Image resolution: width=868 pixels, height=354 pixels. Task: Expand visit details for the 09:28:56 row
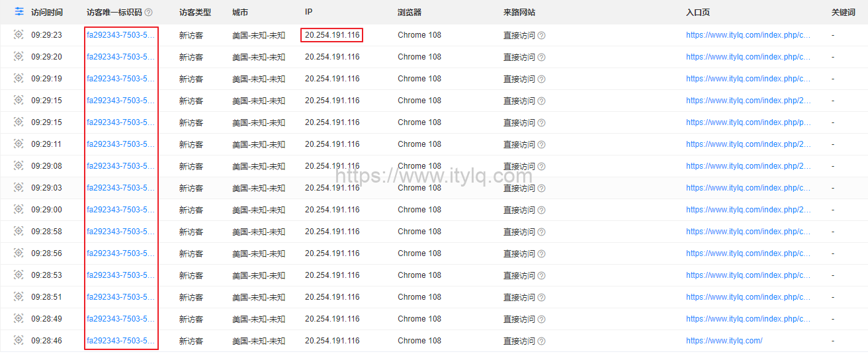pos(19,253)
